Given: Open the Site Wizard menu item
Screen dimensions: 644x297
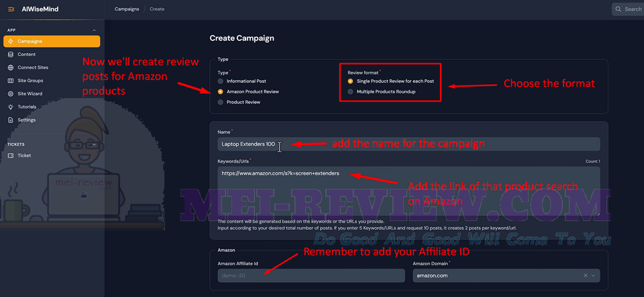Looking at the screenshot, I should coord(52,94).
